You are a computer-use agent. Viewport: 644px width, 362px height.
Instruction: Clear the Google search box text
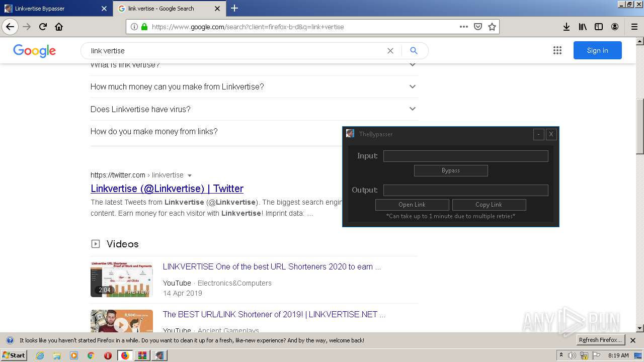(390, 51)
